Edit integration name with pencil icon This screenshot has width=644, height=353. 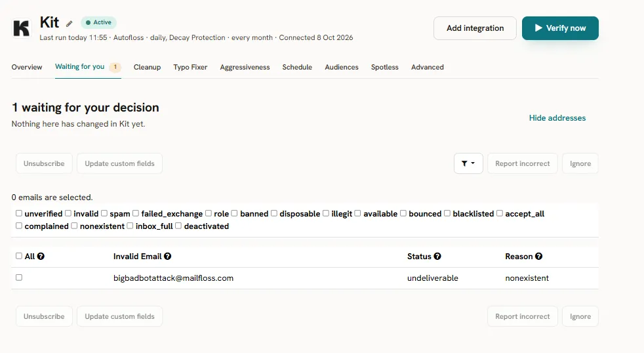(x=70, y=24)
